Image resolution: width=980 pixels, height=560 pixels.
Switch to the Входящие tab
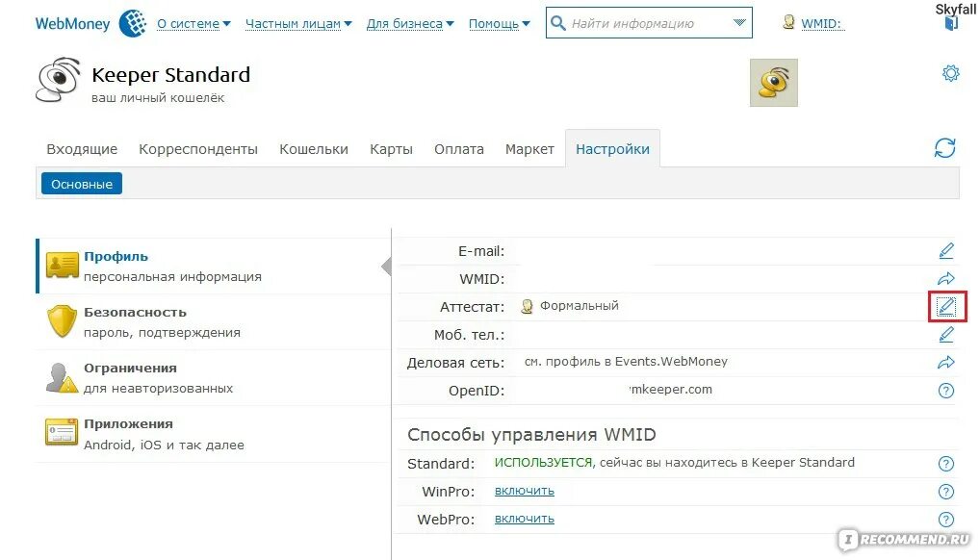point(82,149)
